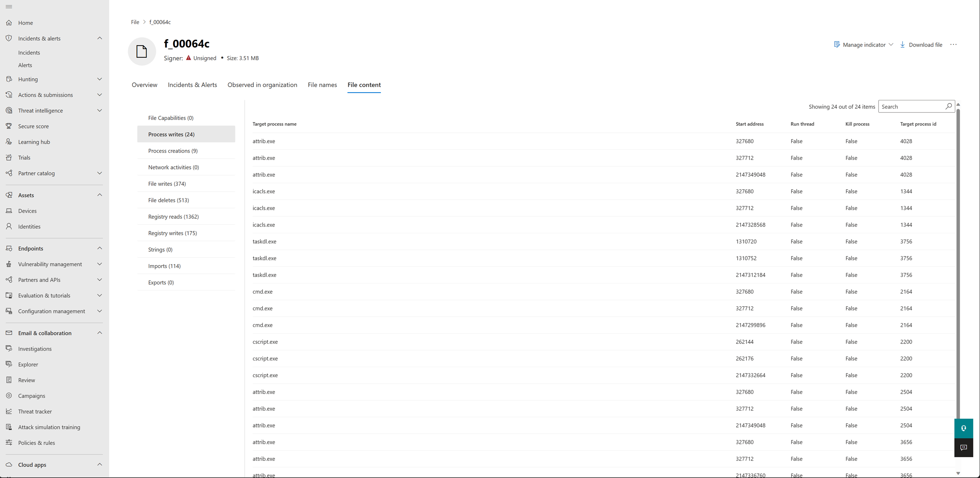This screenshot has height=478, width=980.
Task: Open the Devices sidebar link
Action: [27, 211]
